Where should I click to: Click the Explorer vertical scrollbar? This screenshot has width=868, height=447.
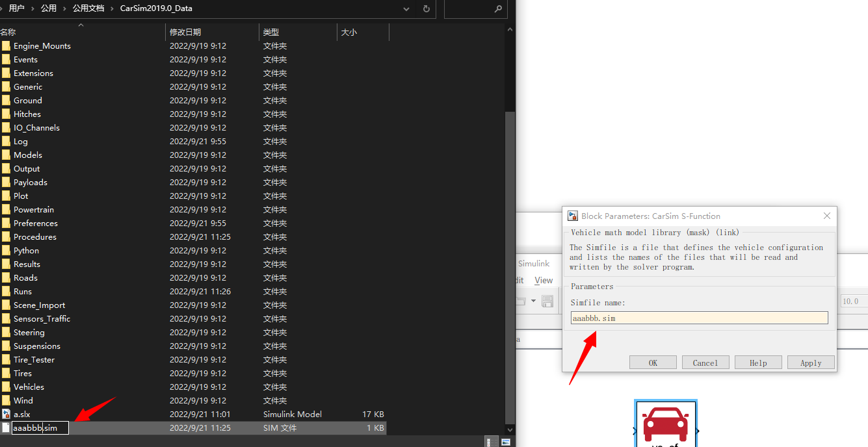(510, 266)
